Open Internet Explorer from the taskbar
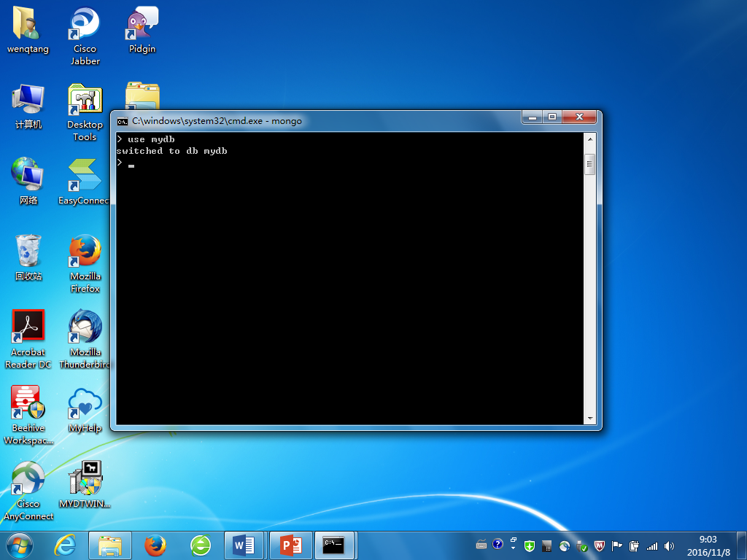Screen dimensions: 747x560 pos(65,545)
